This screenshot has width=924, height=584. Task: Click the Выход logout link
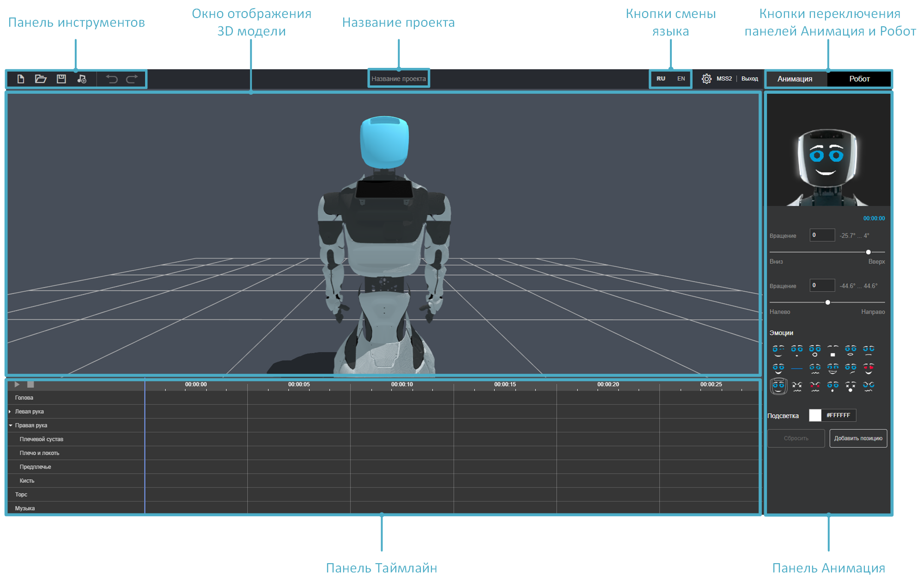click(x=750, y=79)
